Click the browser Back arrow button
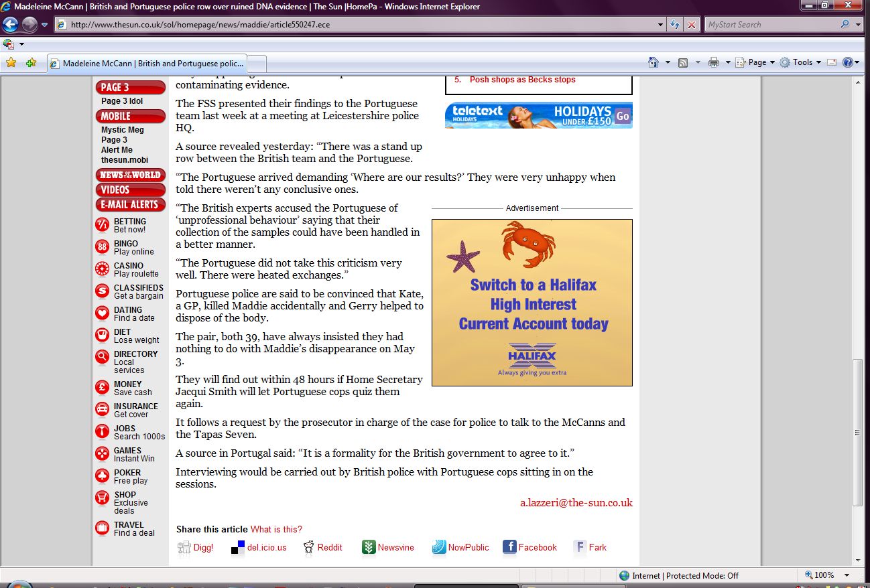 pos(11,25)
